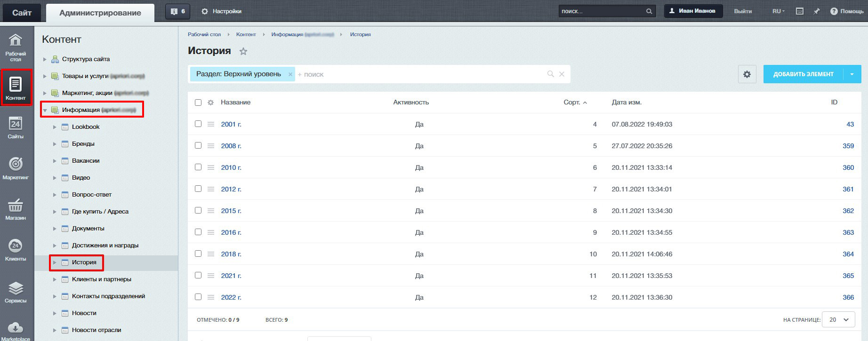Open the per-page count dropdown
The width and height of the screenshot is (868, 341).
point(838,320)
